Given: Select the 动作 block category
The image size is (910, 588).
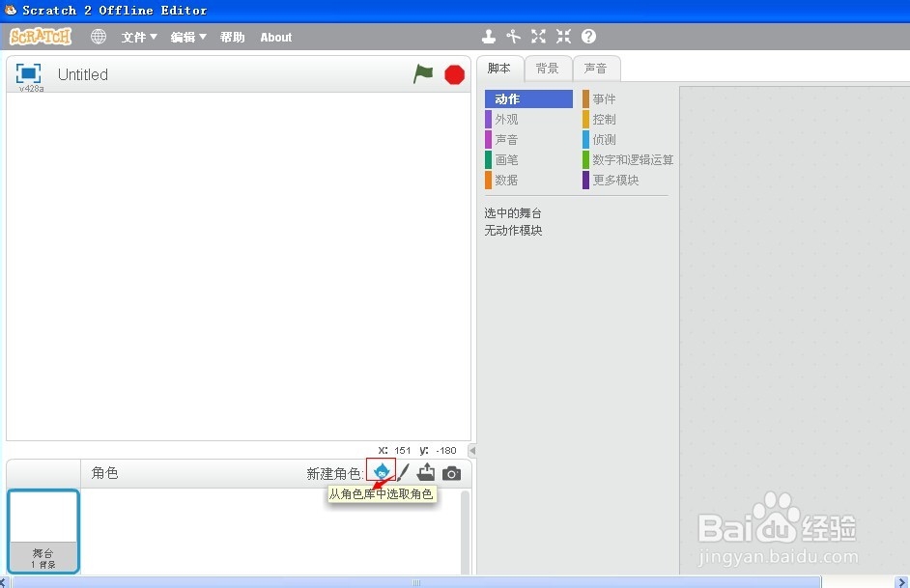Looking at the screenshot, I should pyautogui.click(x=528, y=99).
